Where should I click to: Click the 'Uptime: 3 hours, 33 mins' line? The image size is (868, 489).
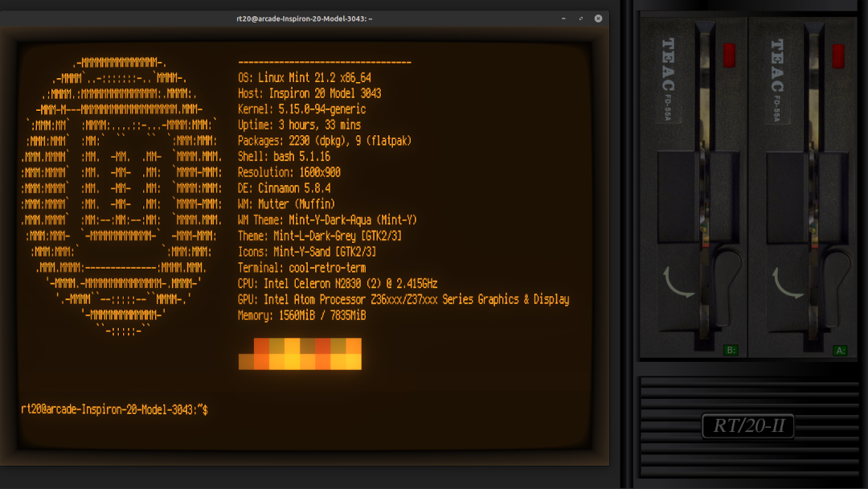point(300,125)
